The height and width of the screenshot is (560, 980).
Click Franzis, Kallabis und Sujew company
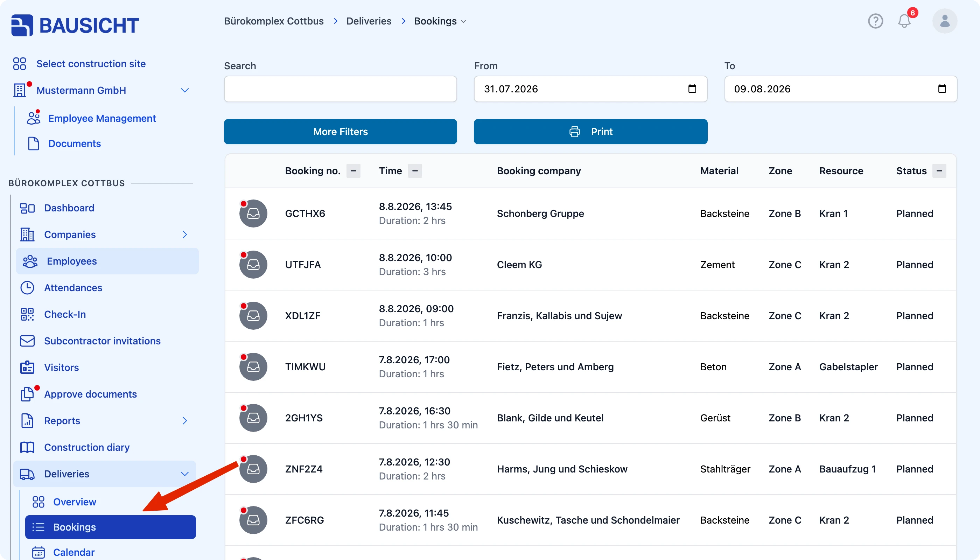coord(559,316)
